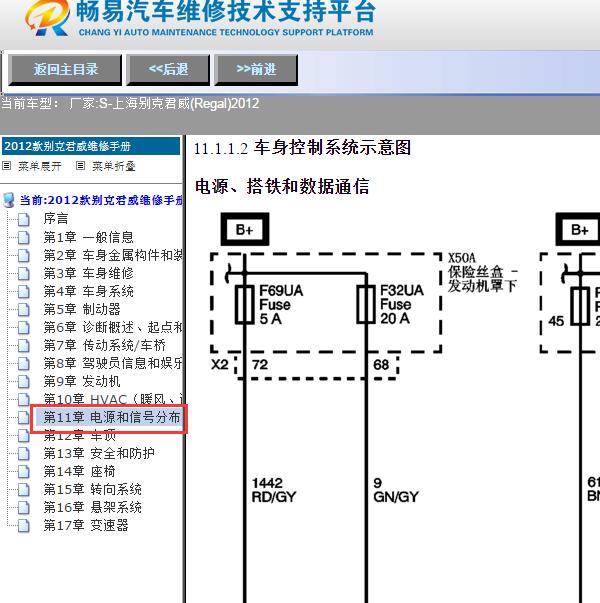Click the page icon beside 第9章
600x603 pixels.
pos(23,381)
